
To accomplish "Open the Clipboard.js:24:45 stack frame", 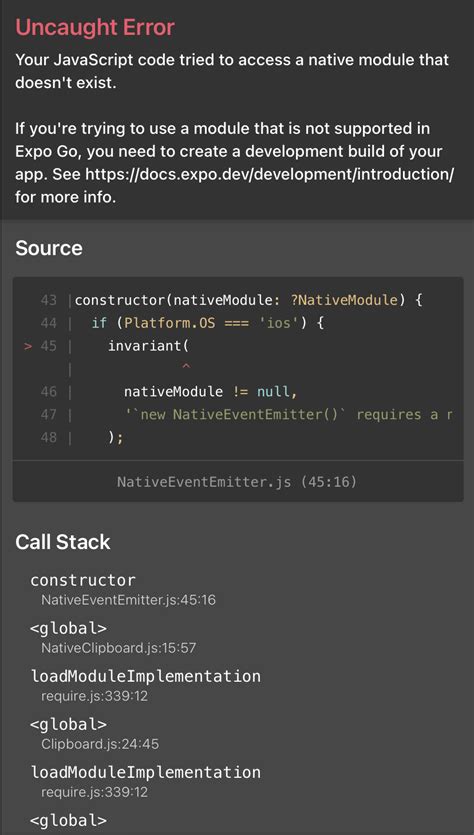I will (100, 744).
